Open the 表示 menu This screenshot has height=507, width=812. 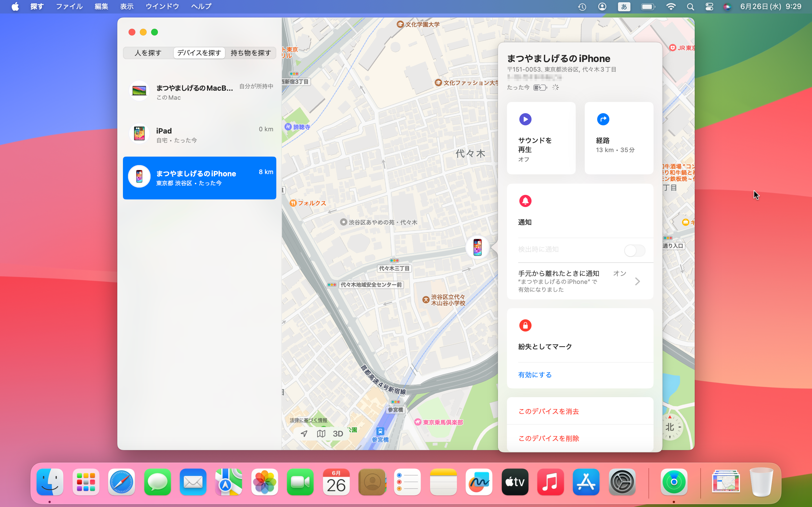click(x=127, y=7)
